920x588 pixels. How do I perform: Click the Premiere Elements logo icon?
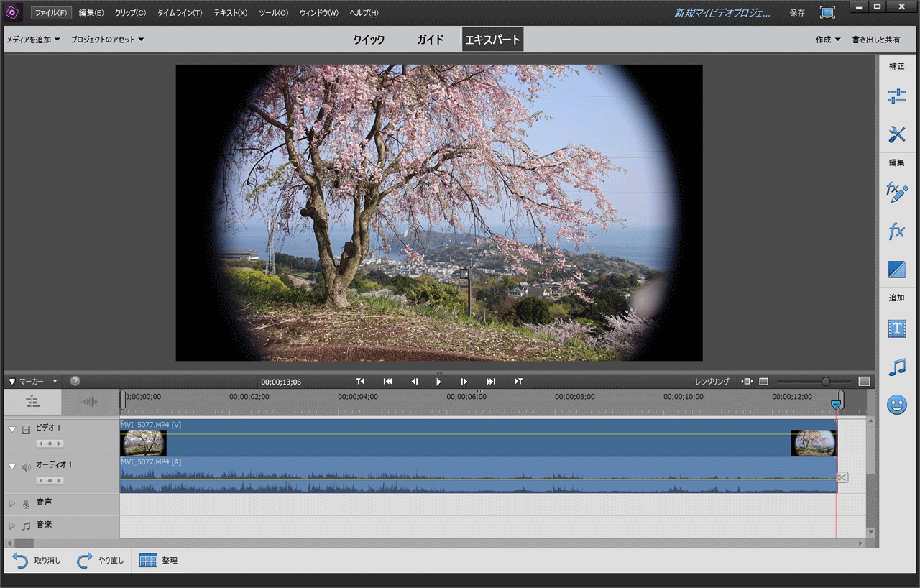12,12
